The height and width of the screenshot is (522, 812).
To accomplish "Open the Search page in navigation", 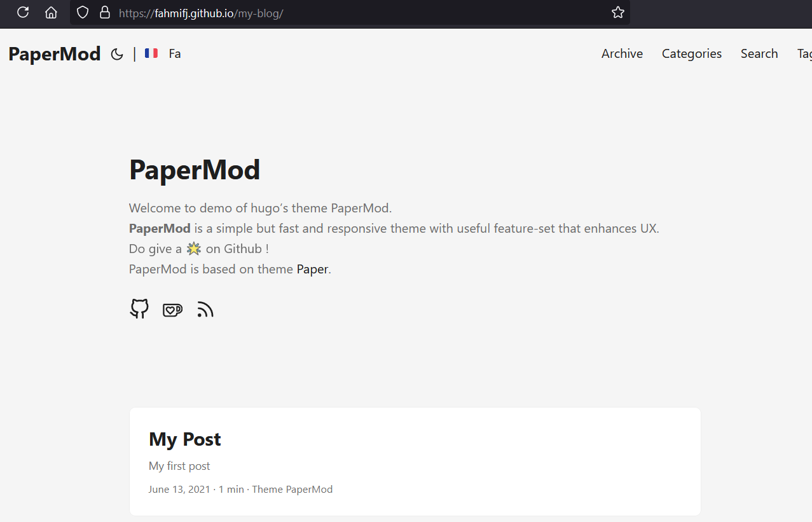I will pyautogui.click(x=759, y=54).
